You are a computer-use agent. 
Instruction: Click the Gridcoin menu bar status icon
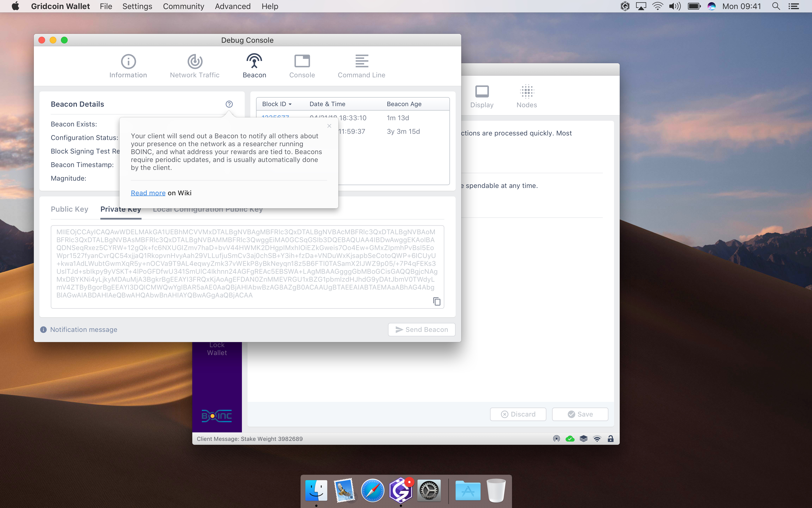point(625,6)
